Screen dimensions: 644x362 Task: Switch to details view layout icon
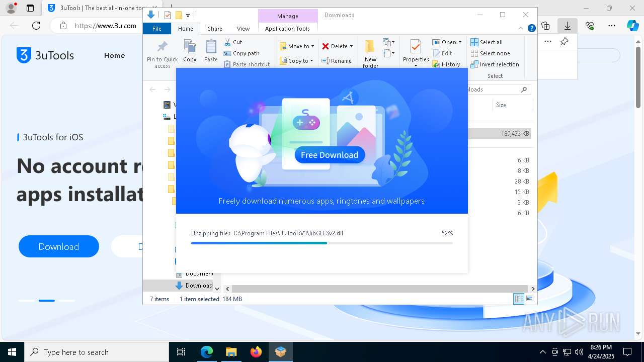519,299
